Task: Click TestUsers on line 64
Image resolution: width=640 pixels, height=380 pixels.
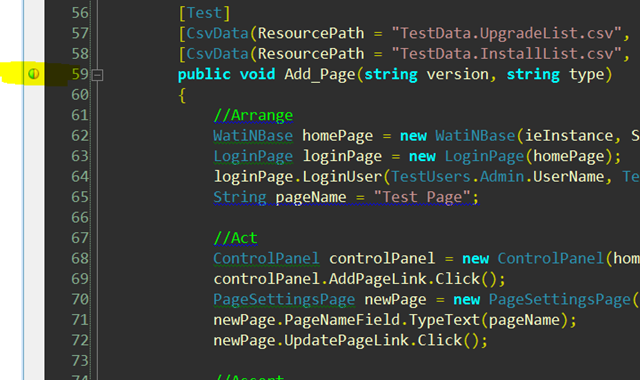Action: click(x=431, y=177)
